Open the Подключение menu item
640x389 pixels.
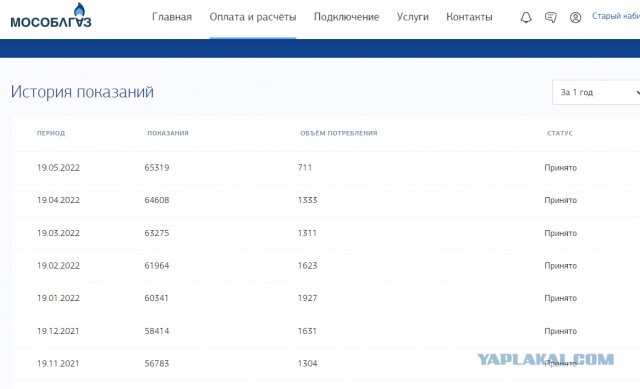click(x=346, y=17)
